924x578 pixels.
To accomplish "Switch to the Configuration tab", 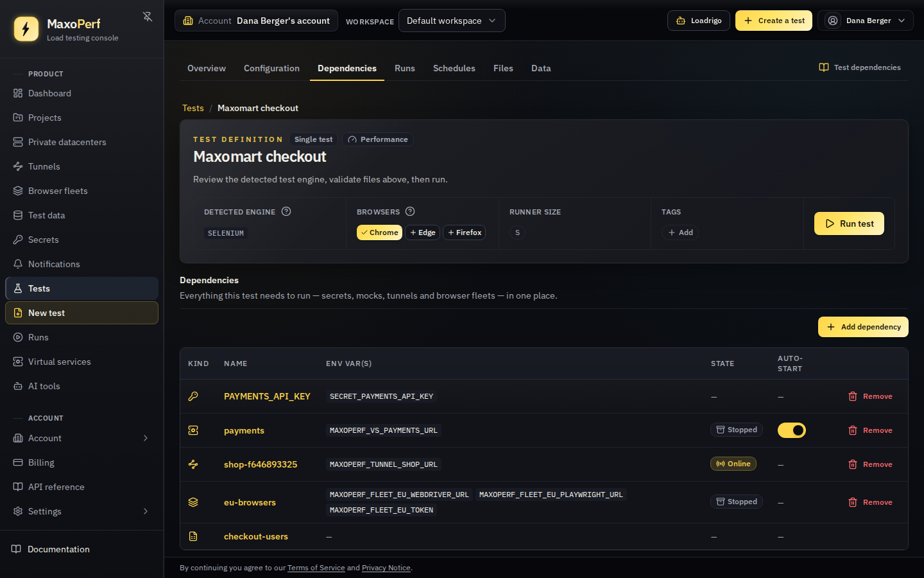I will click(271, 68).
